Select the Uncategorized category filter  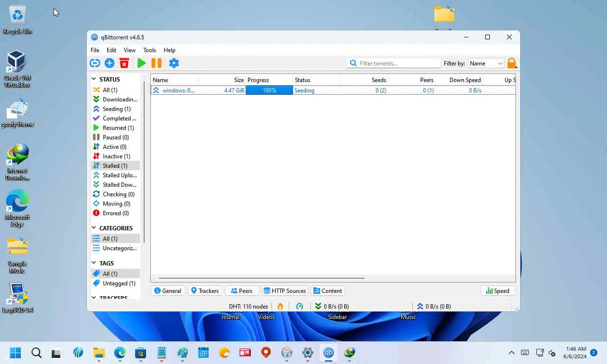115,248
